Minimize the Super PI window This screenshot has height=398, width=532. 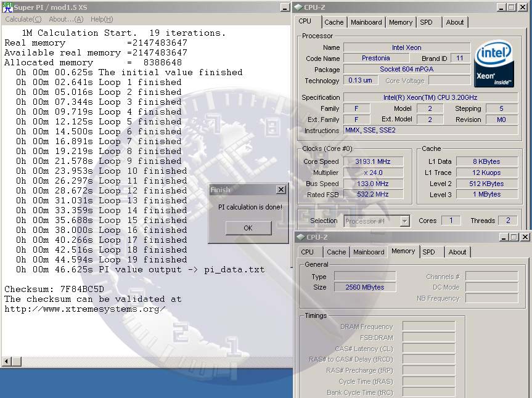285,7
